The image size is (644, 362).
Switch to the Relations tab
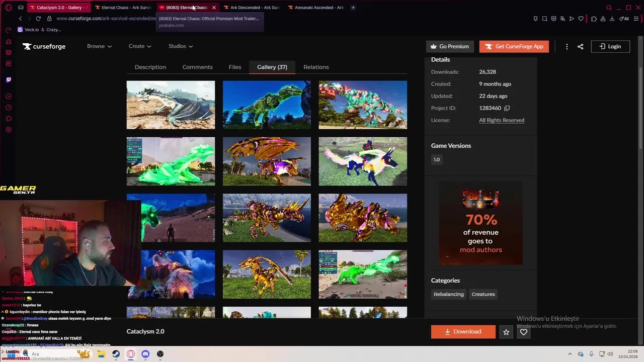316,67
